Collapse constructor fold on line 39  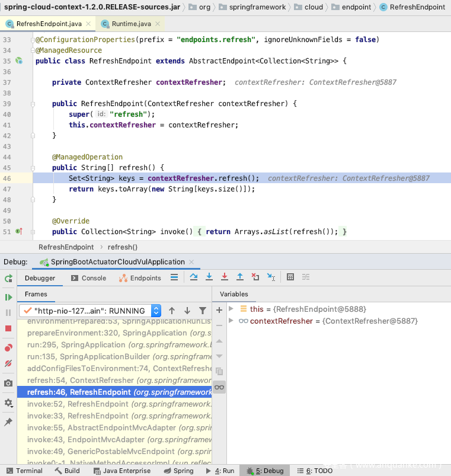(33, 104)
